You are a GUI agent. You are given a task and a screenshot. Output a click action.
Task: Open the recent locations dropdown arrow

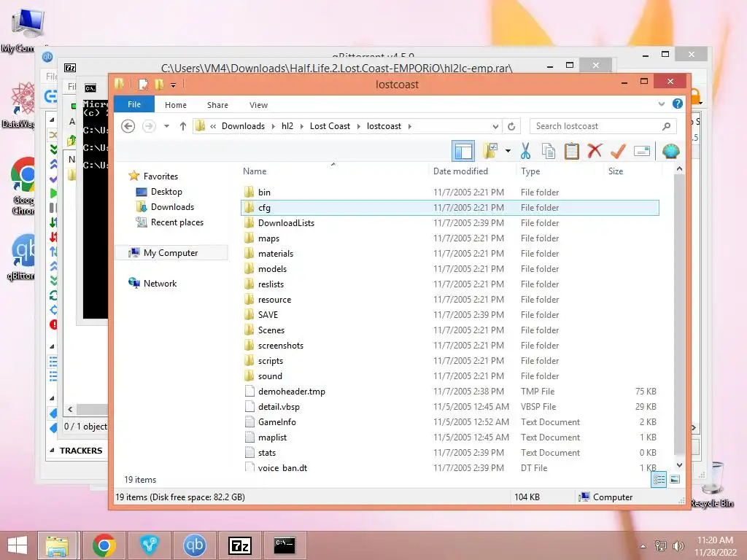point(167,126)
